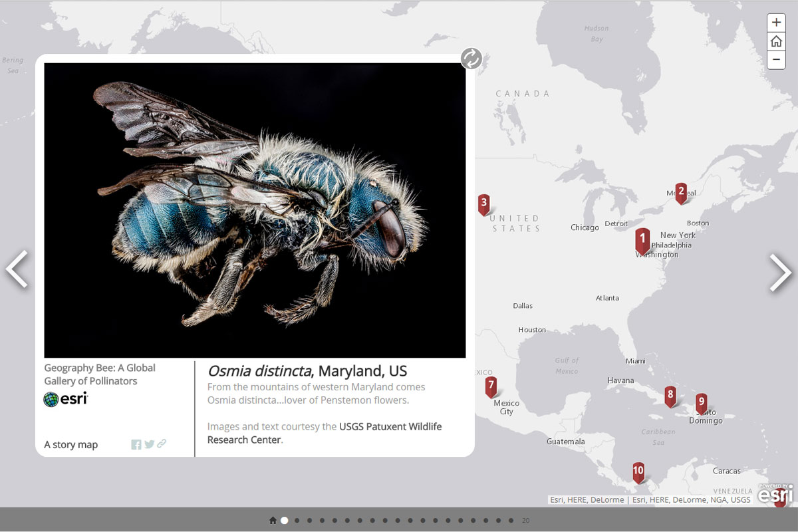The image size is (798, 532).
Task: Share story on Facebook
Action: [x=136, y=445]
